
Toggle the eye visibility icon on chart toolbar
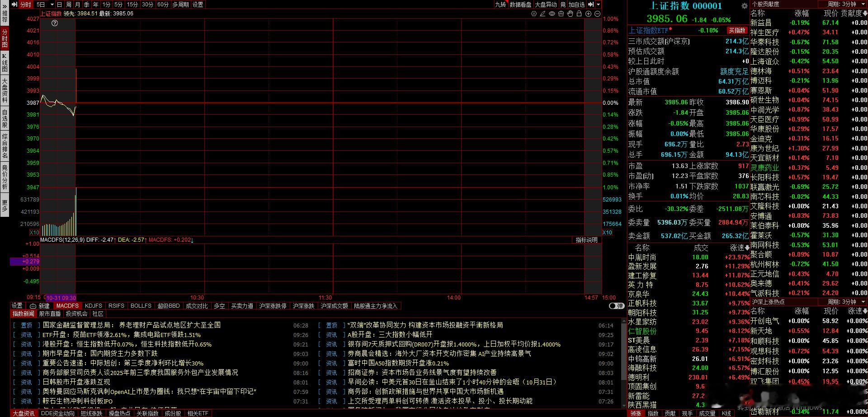coord(552,14)
